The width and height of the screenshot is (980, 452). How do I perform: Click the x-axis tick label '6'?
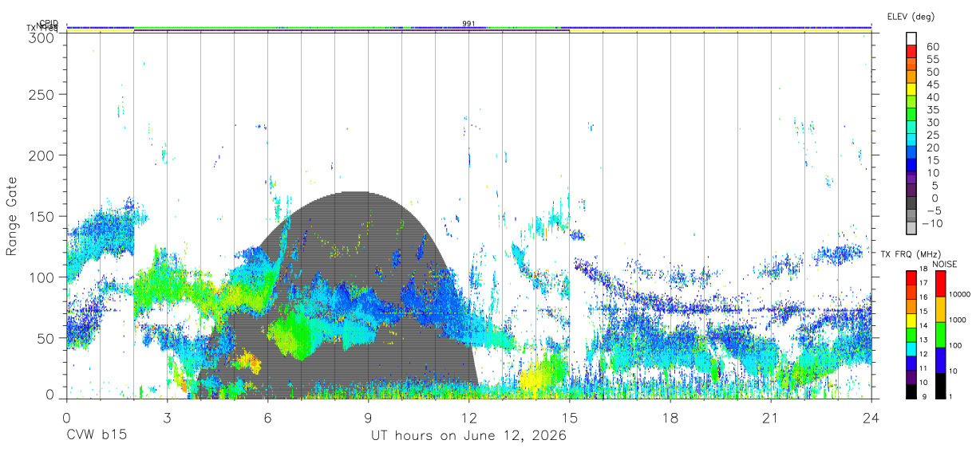[x=267, y=418]
